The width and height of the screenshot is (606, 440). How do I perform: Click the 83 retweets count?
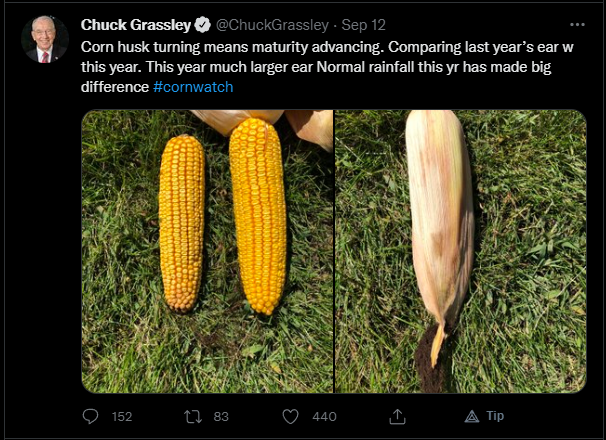221,416
